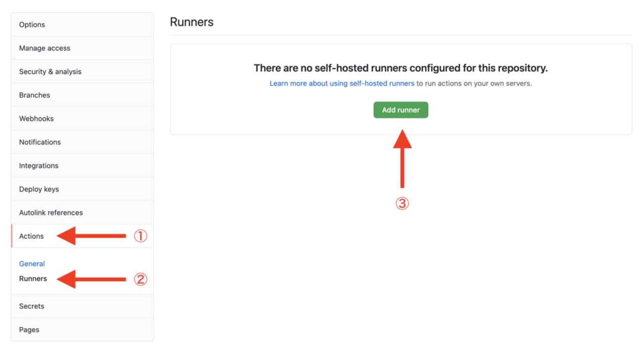The height and width of the screenshot is (347, 644).
Task: Navigate to Notifications settings
Action: [x=40, y=142]
